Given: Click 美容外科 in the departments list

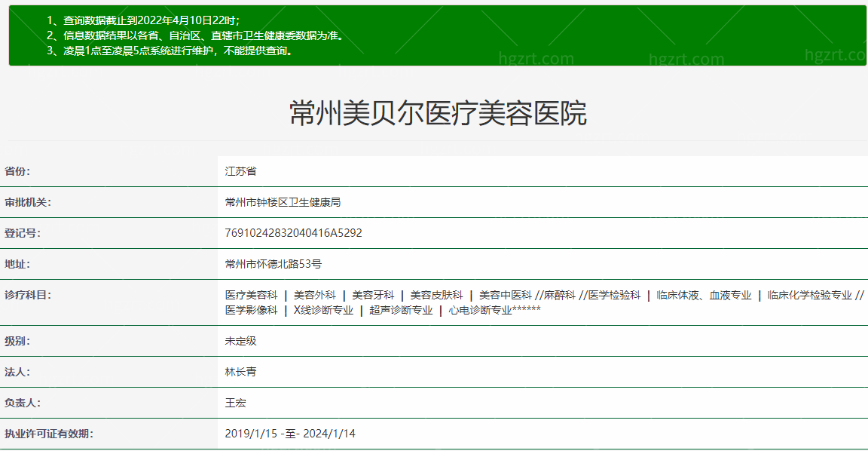Looking at the screenshot, I should (314, 296).
